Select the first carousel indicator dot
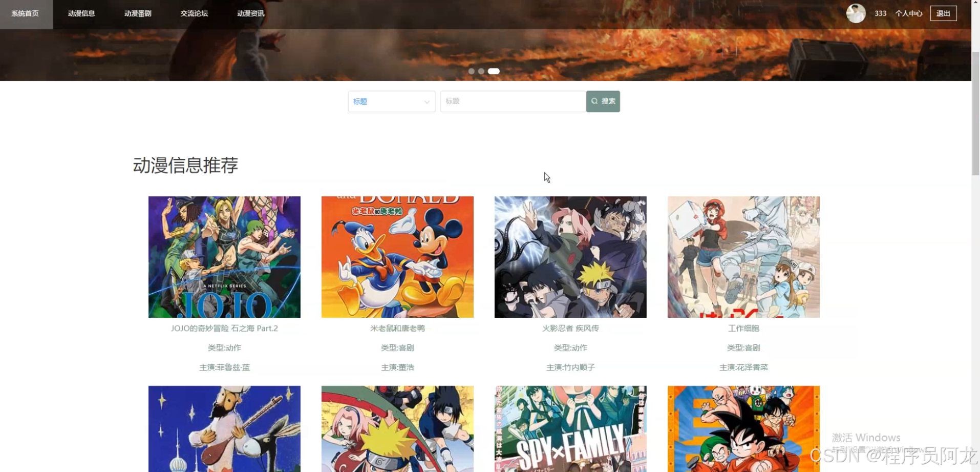 471,71
